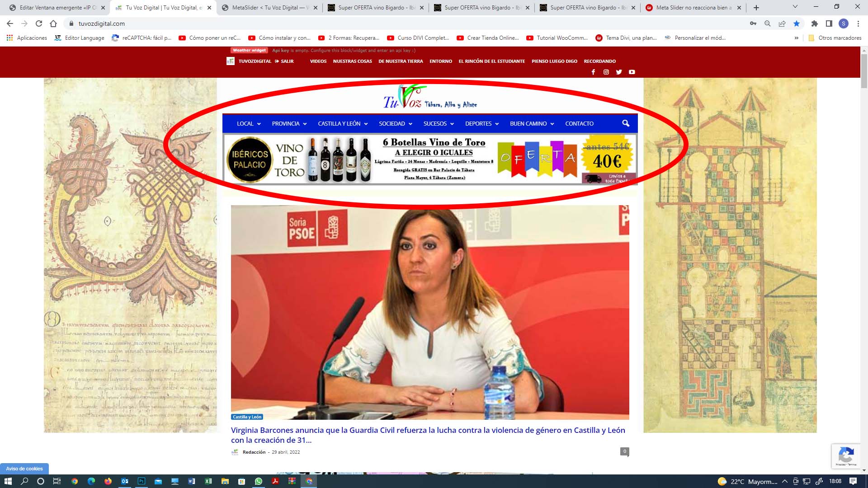Click the address bar URL tuvozdigital.com

(102, 23)
